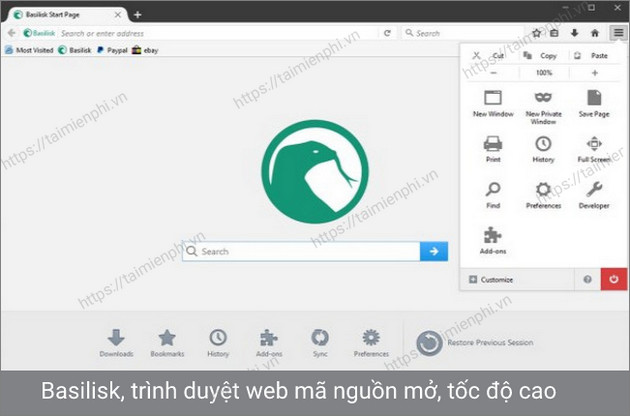This screenshot has height=416, width=630.
Task: Click Restore Previous Session button
Action: (x=476, y=343)
